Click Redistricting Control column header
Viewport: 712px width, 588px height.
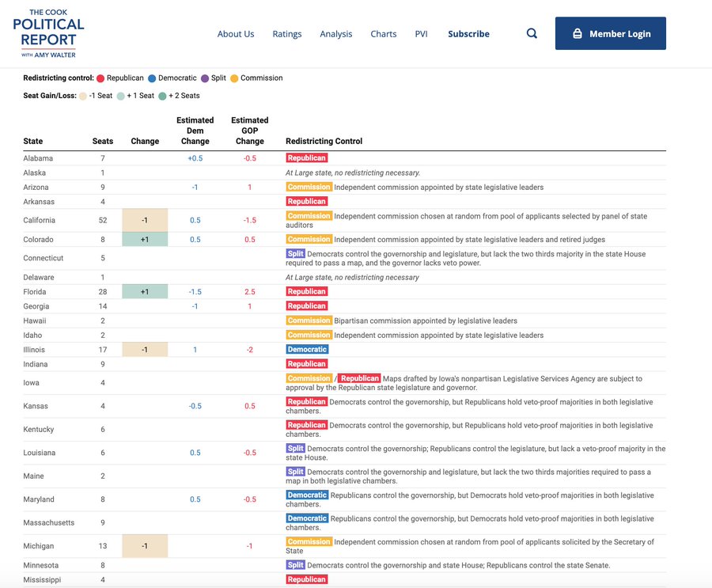[324, 142]
